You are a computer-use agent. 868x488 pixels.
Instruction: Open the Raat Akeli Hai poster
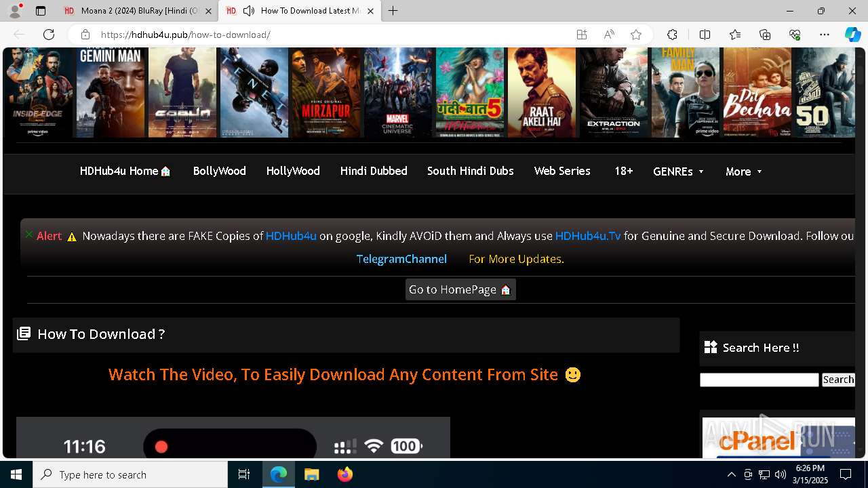pos(541,92)
